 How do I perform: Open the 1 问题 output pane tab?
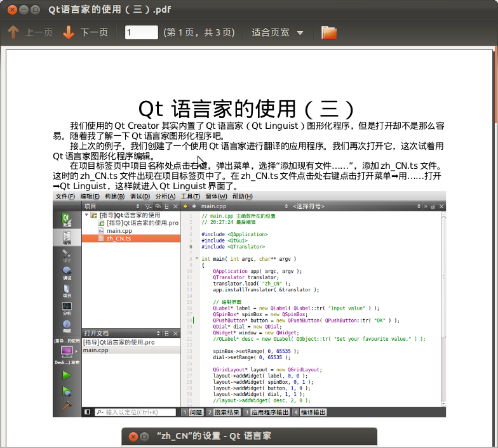(192, 412)
